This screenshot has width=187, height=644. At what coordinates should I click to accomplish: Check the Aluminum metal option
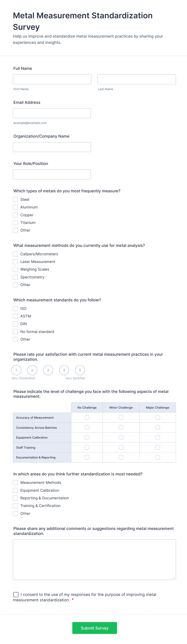(15, 207)
